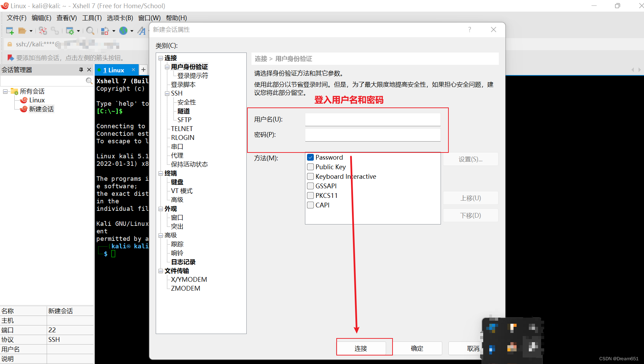
Task: Collapse 所有会话 in Session Manager
Action: click(x=5, y=91)
